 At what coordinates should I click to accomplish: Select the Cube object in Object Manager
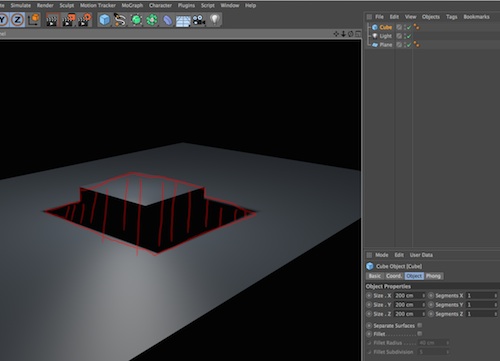[386, 27]
